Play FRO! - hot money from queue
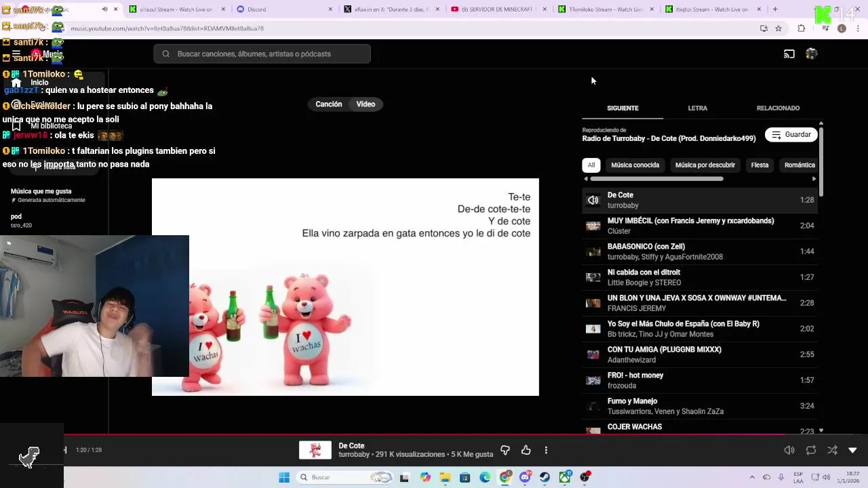 (x=700, y=380)
